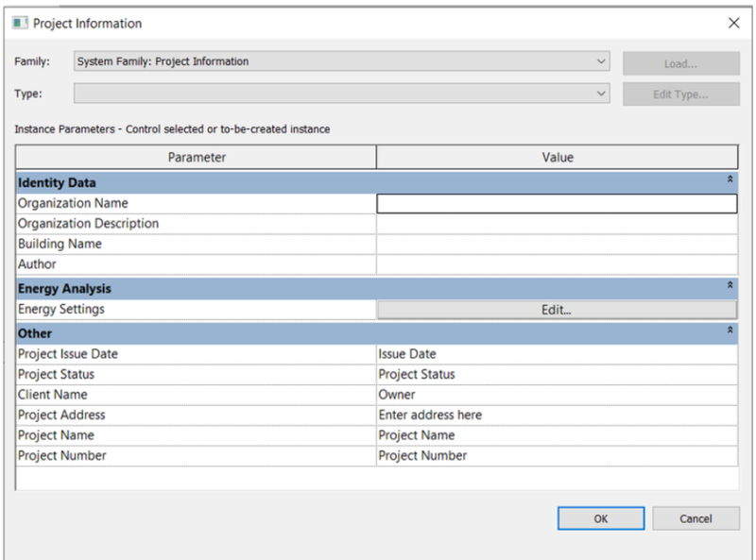Select the Project Name value cell
The image size is (756, 560).
pos(557,435)
